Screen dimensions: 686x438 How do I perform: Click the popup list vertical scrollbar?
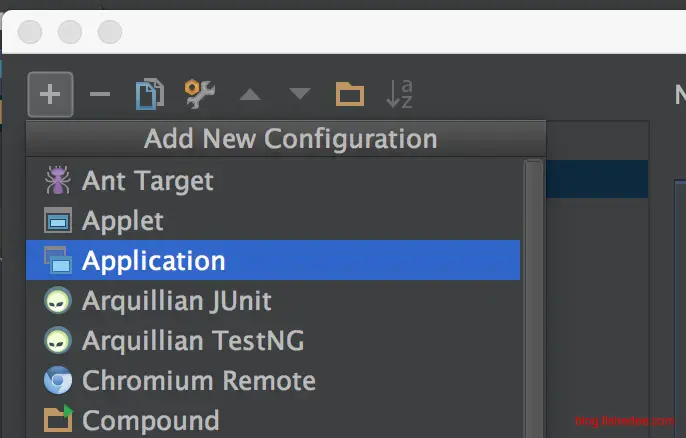[533, 300]
